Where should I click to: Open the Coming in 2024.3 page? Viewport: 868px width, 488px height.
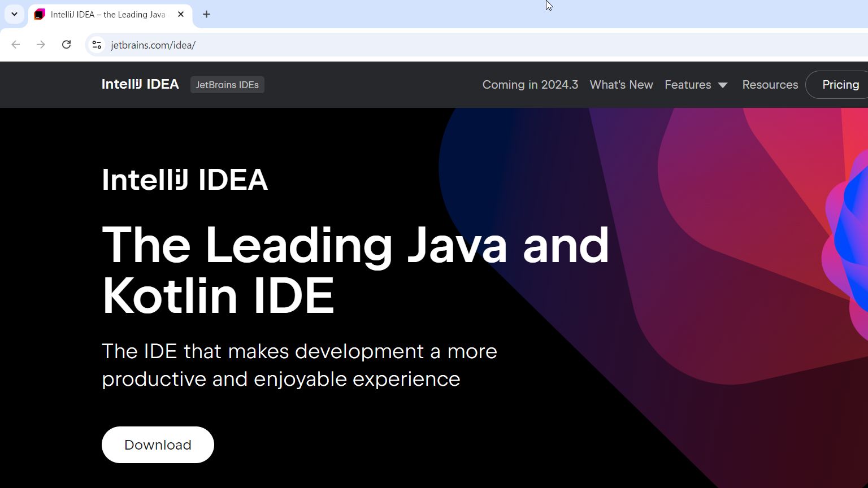530,85
